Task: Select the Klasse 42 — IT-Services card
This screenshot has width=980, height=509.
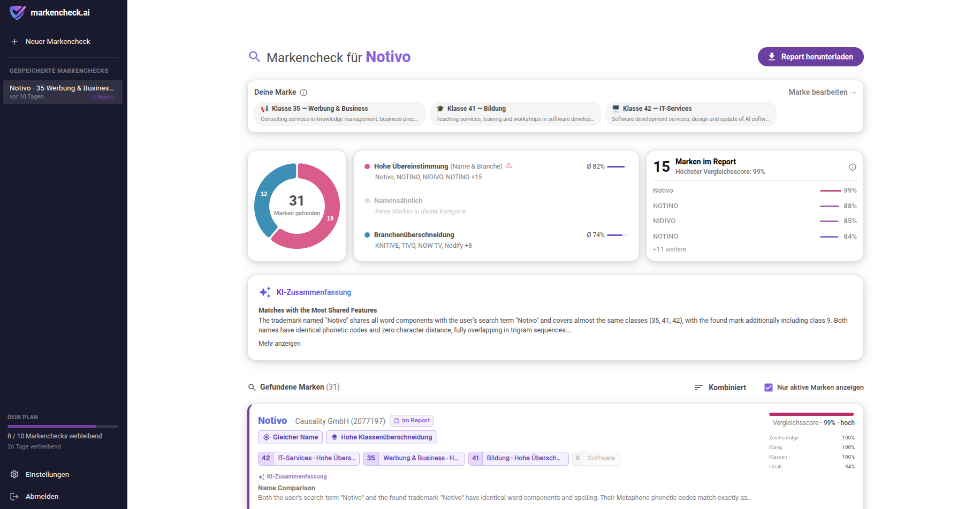Action: click(691, 113)
